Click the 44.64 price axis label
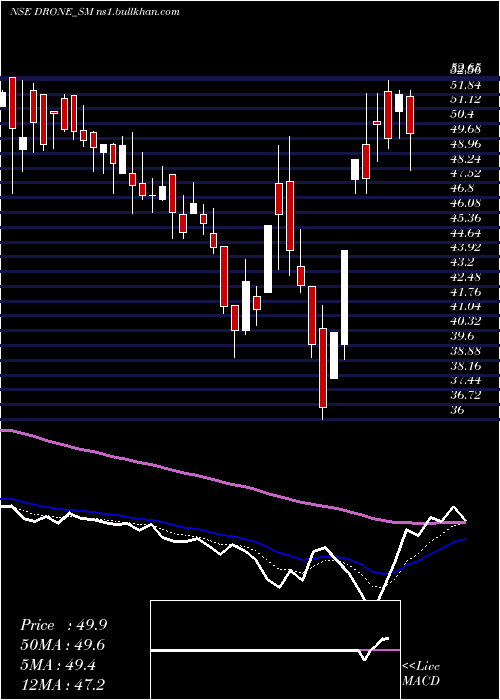The image size is (500, 700). [466, 233]
